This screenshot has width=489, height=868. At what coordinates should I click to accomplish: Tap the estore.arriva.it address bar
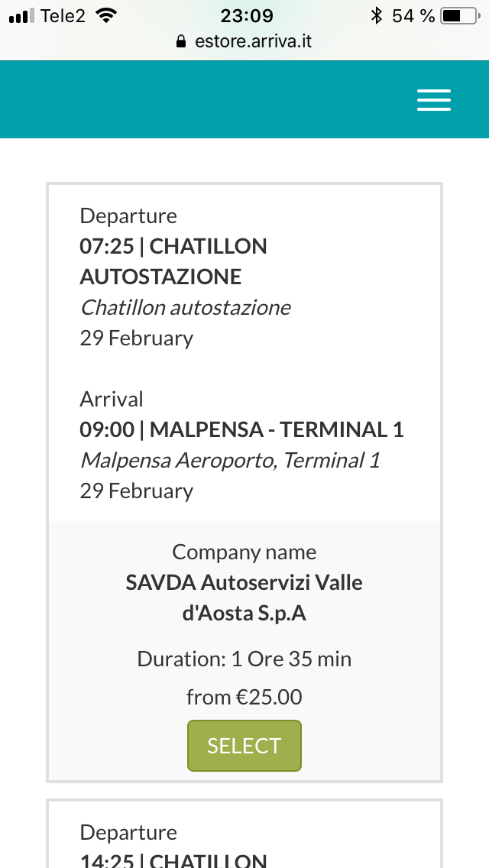(x=244, y=41)
